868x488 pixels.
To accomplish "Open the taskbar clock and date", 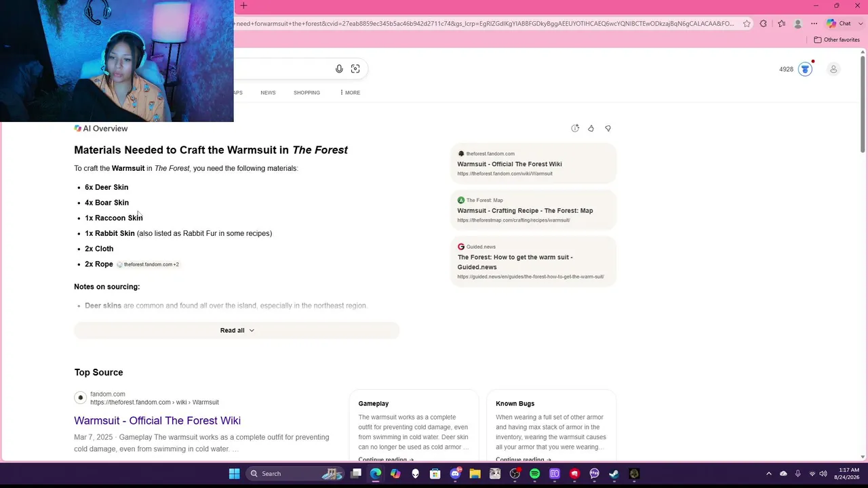I will point(848,474).
